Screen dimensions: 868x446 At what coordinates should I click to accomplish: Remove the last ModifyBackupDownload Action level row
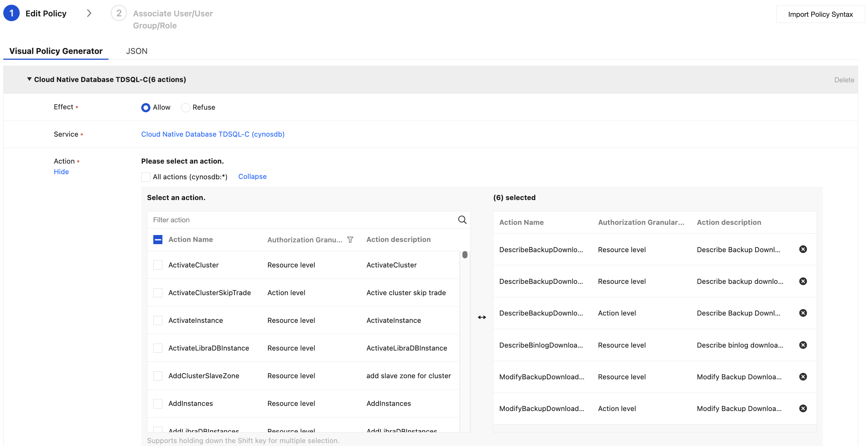pyautogui.click(x=803, y=408)
